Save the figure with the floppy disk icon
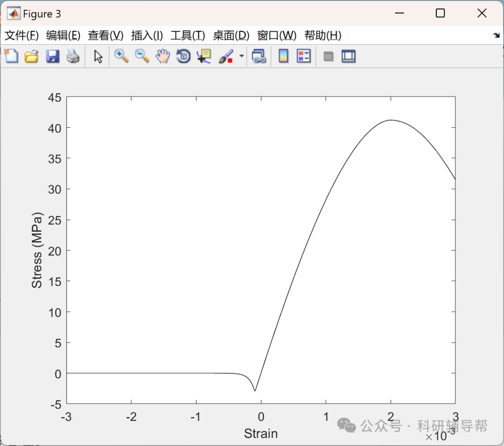The width and height of the screenshot is (504, 446). pyautogui.click(x=52, y=56)
